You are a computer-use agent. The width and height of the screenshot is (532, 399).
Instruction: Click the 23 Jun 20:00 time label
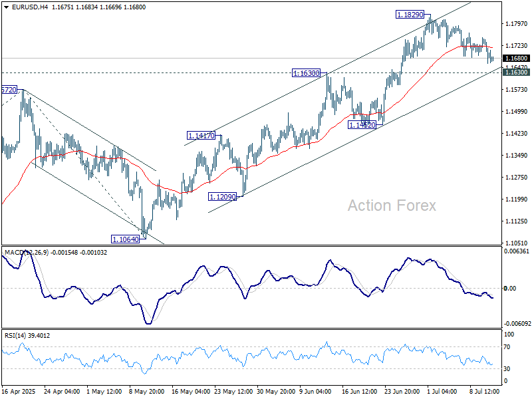coord(402,392)
